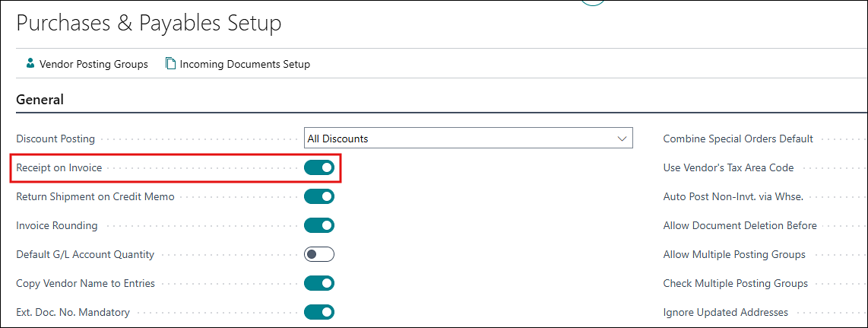Click the Return Shipment on Credit Memo label

(95, 196)
